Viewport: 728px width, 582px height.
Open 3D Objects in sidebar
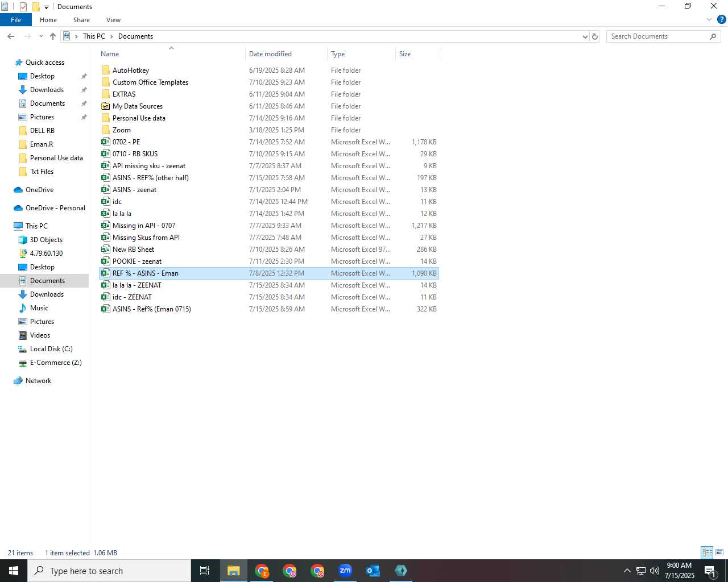[46, 240]
